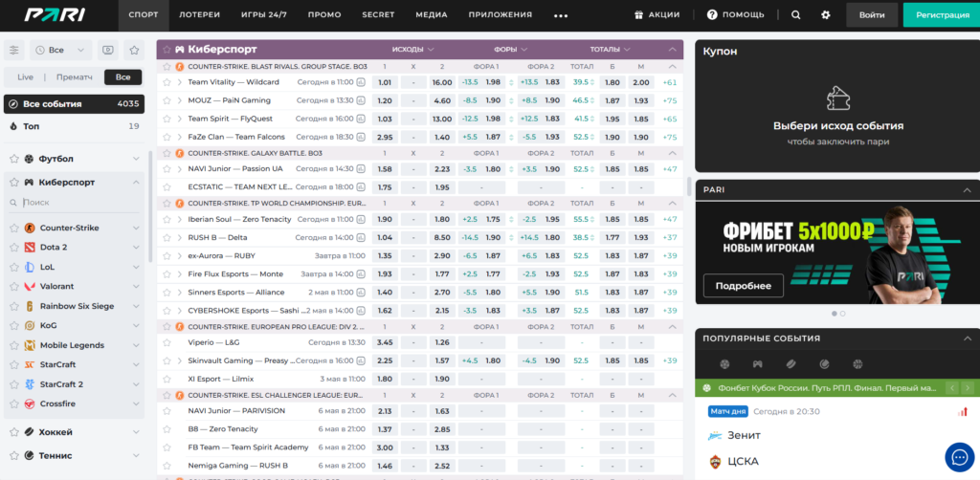Open statistics icon for MOUZ — PaiN Gaming

[361, 100]
